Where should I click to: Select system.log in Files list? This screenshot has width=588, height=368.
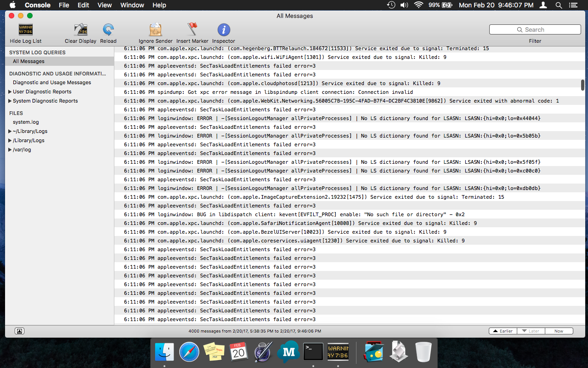[26, 122]
